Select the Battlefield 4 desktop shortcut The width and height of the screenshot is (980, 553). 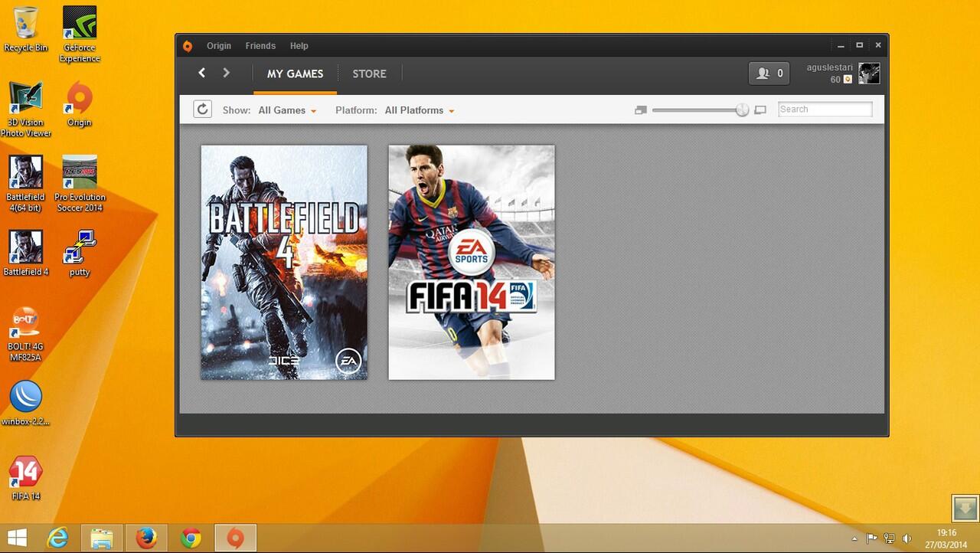coord(26,253)
